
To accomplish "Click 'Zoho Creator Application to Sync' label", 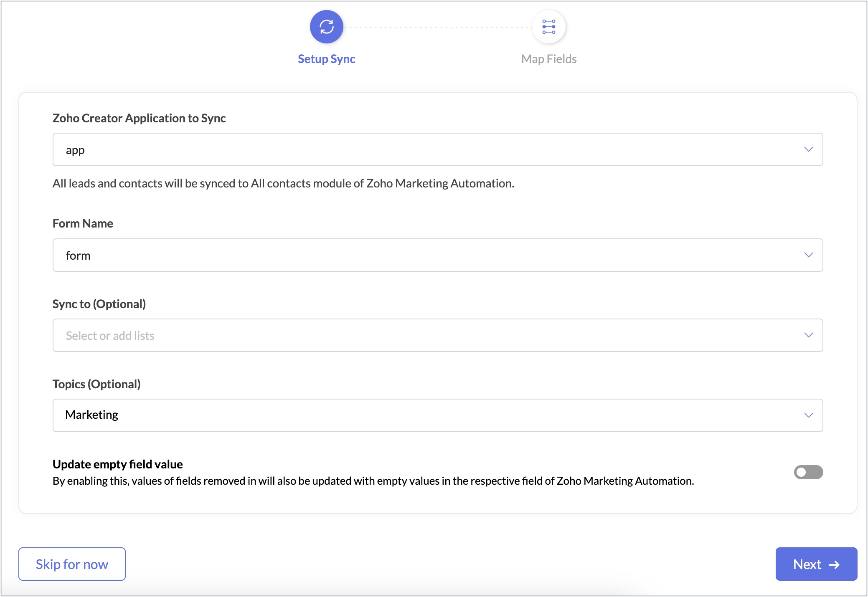I will (x=139, y=118).
